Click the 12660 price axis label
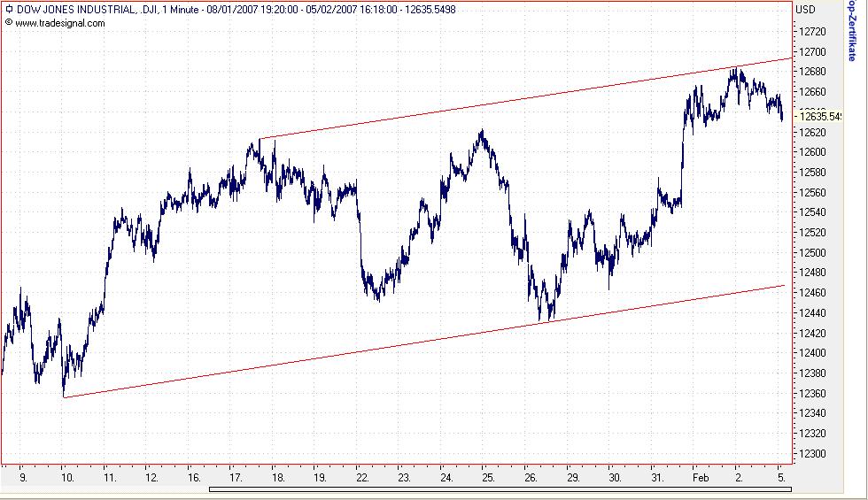The image size is (868, 500). (813, 92)
